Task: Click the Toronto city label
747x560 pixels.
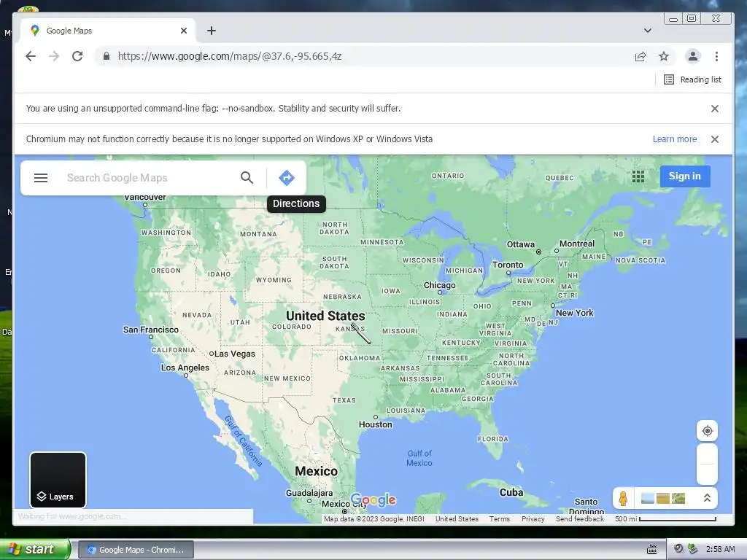Action: (x=508, y=265)
